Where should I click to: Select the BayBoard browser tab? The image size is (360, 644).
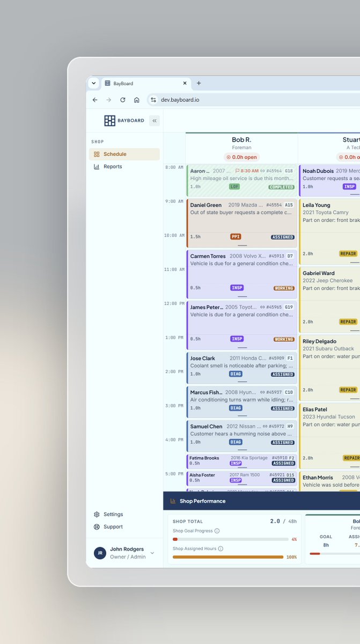(145, 83)
